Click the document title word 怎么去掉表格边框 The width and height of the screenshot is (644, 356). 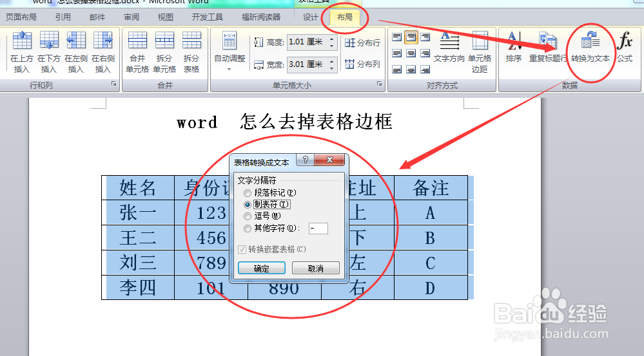click(x=317, y=122)
